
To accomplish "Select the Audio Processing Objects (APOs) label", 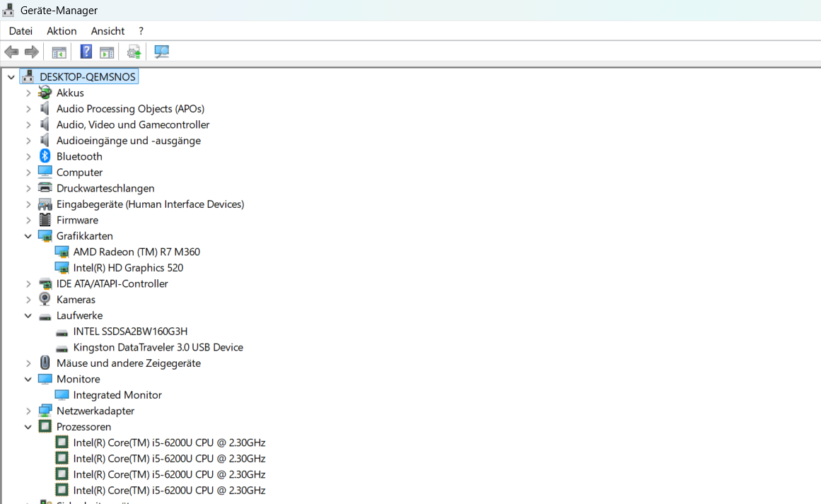I will click(x=130, y=108).
